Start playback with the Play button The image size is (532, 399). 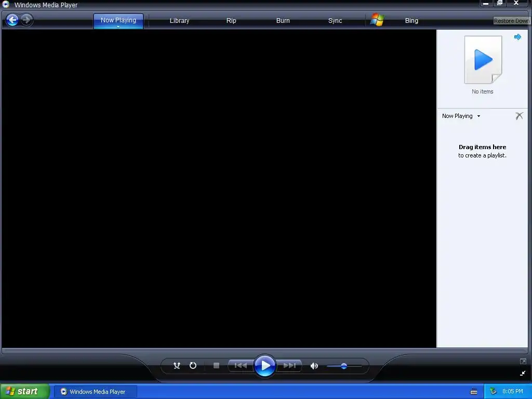pyautogui.click(x=264, y=365)
